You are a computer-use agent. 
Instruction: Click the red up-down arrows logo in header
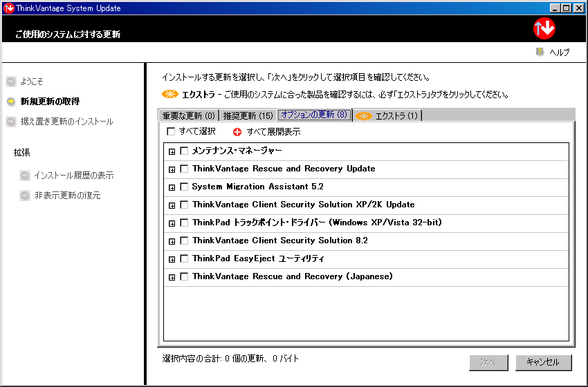tap(544, 28)
